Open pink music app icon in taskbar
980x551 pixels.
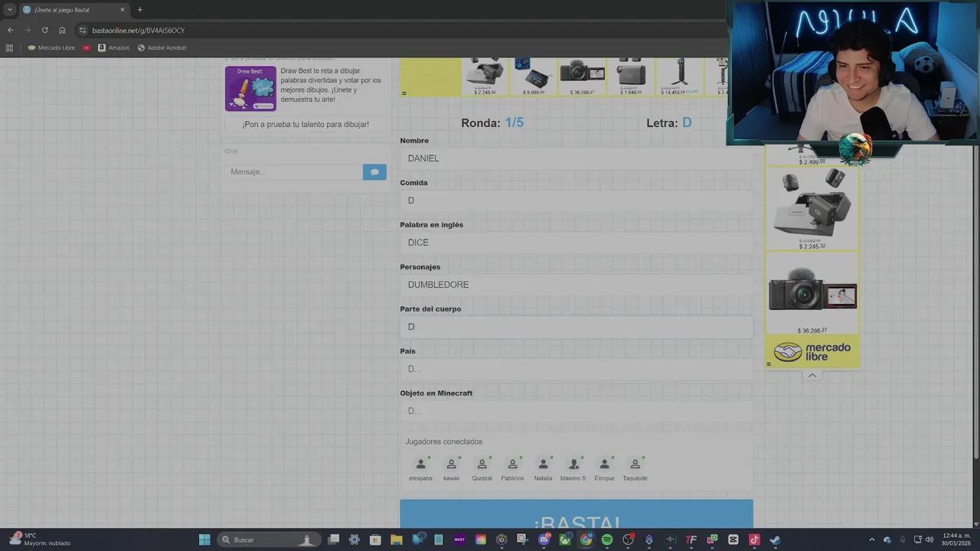click(x=754, y=540)
